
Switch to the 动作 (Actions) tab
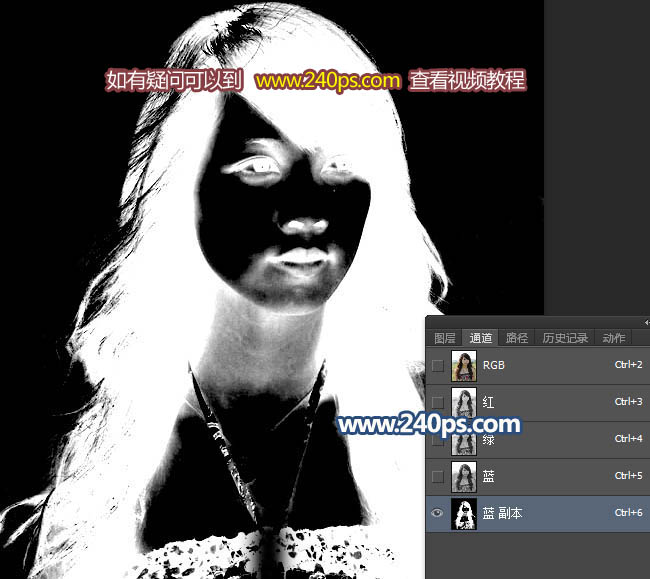pos(614,338)
